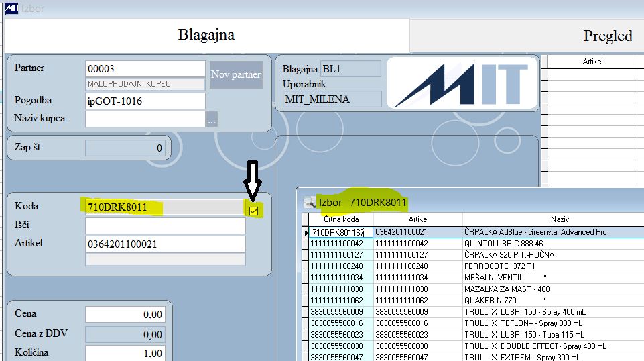Sort by the Črtna koda column header
The height and width of the screenshot is (361, 644).
coord(341,219)
